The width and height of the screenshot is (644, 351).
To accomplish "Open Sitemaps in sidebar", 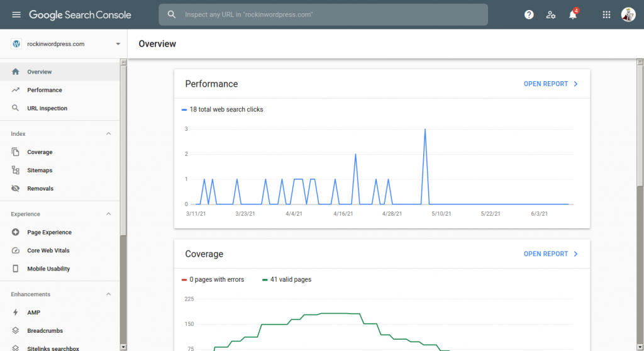I will tap(60, 170).
